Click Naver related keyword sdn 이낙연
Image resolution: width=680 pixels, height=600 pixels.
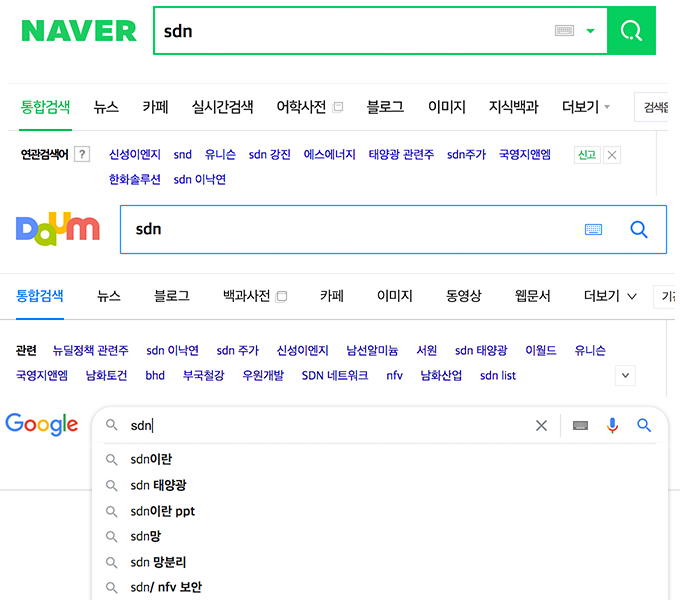(199, 179)
